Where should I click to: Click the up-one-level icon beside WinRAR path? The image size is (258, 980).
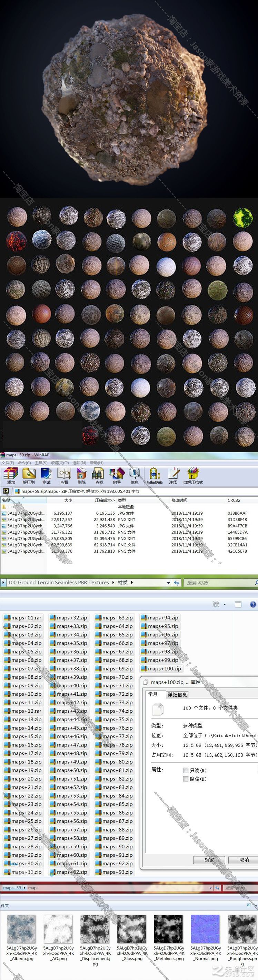(6, 491)
